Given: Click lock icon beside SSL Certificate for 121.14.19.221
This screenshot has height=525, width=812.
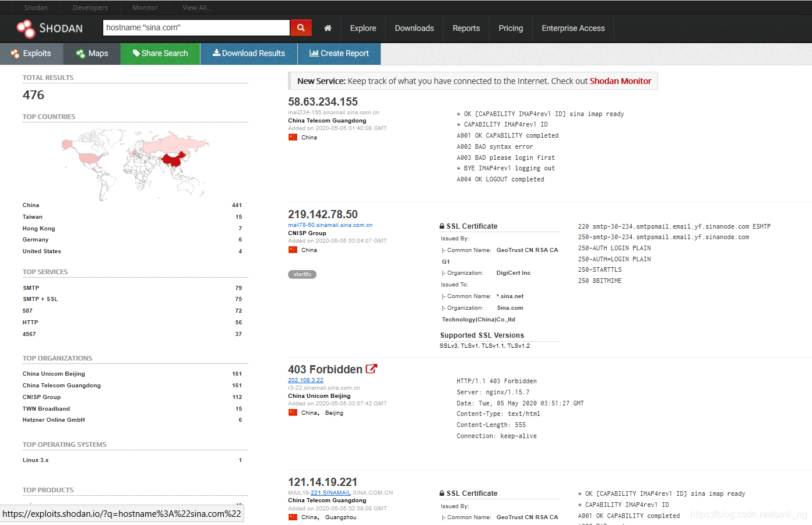Looking at the screenshot, I should pyautogui.click(x=442, y=494).
